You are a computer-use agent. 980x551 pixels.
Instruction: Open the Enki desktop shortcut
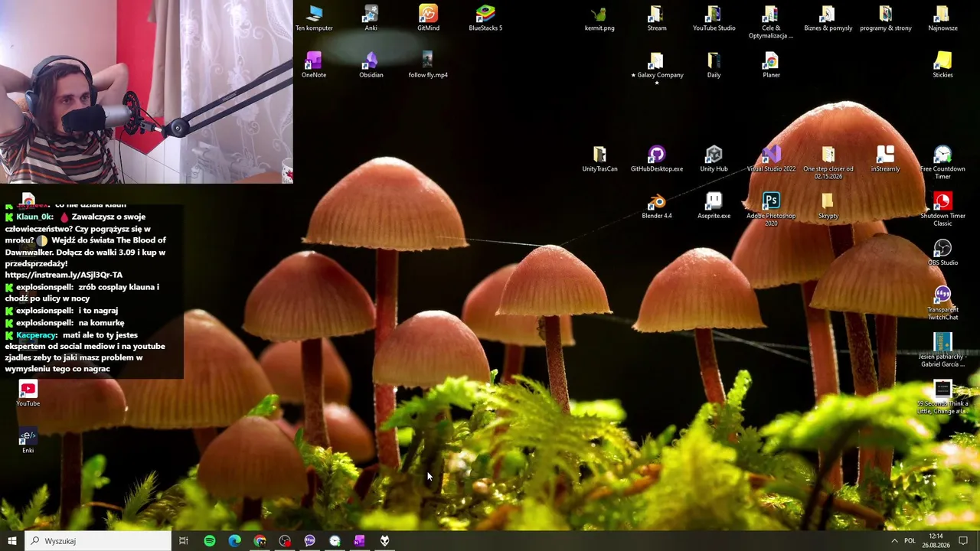pyautogui.click(x=28, y=442)
